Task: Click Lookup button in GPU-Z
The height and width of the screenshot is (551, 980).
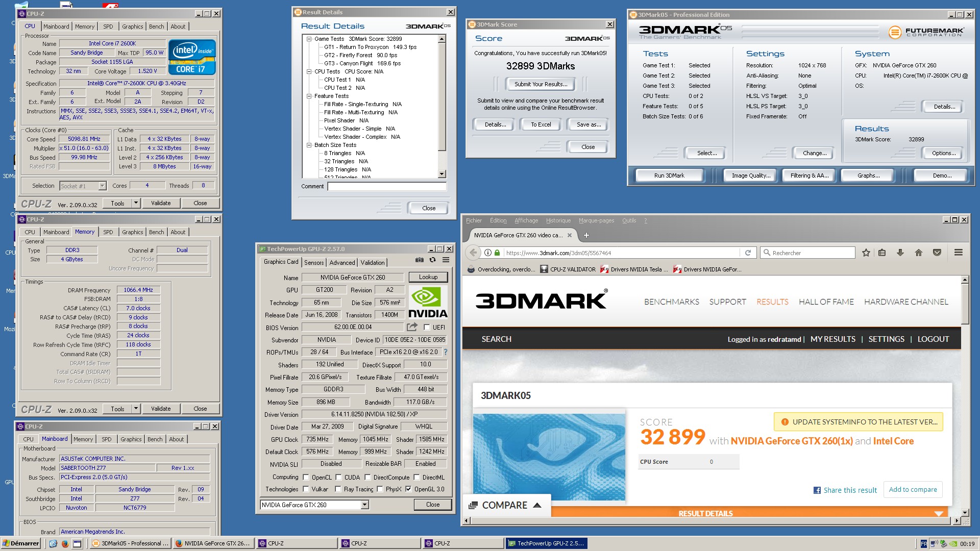Action: click(x=428, y=277)
